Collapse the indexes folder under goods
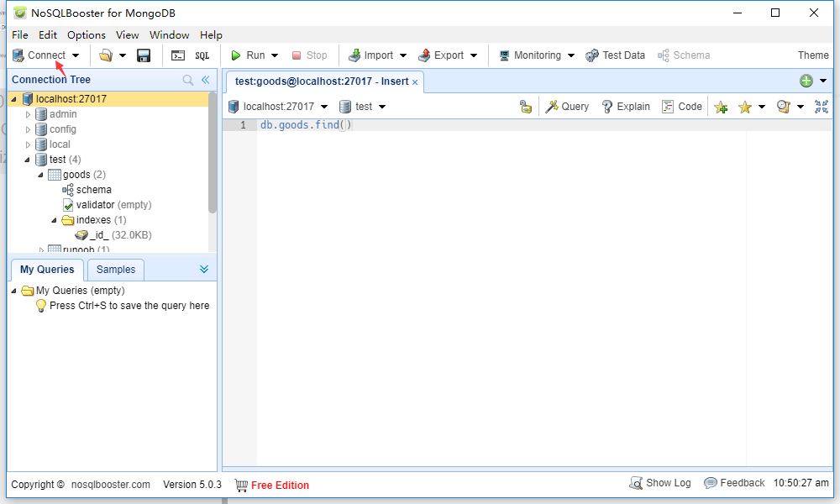 point(54,219)
